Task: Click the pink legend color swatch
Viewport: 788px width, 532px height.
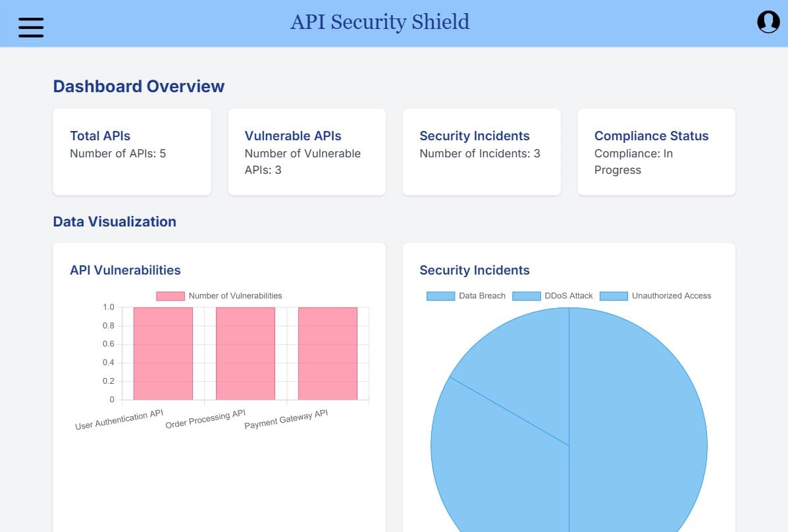Action: coord(169,296)
